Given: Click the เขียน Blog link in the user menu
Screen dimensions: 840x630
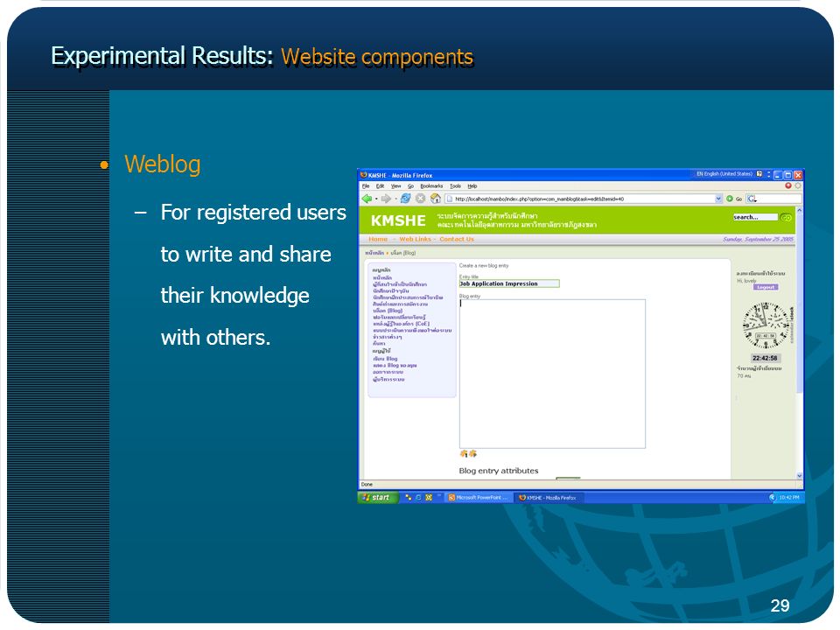Looking at the screenshot, I should click(x=385, y=359).
